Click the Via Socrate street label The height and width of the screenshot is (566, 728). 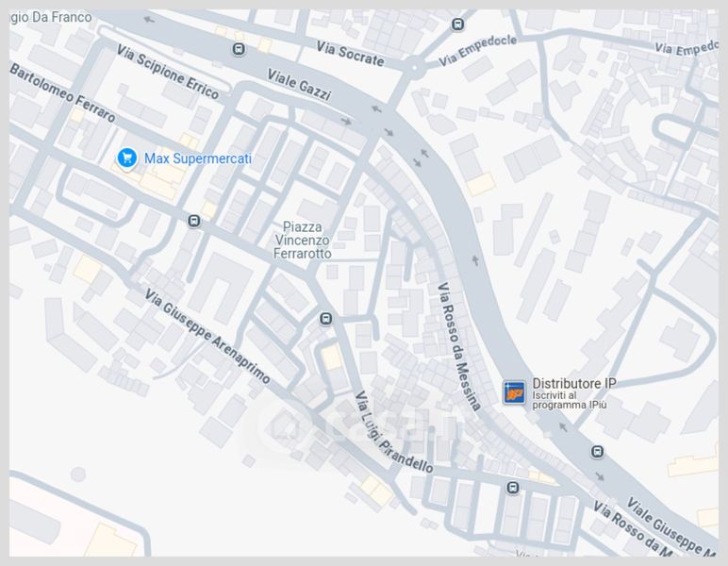(350, 54)
